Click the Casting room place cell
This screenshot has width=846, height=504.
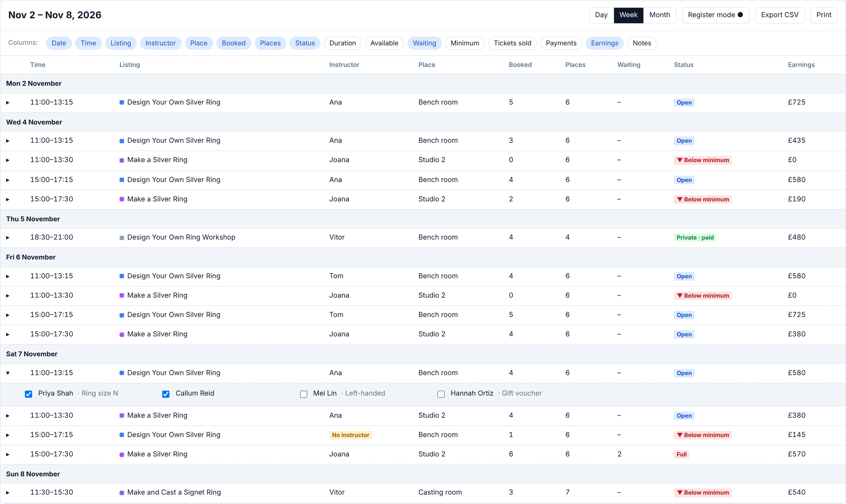pyautogui.click(x=440, y=492)
